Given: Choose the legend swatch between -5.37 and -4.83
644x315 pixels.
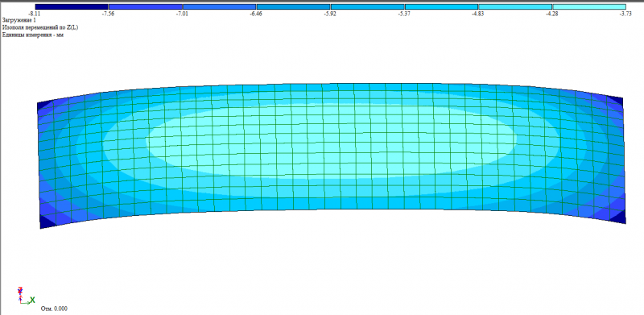Looking at the screenshot, I should tap(441, 6).
